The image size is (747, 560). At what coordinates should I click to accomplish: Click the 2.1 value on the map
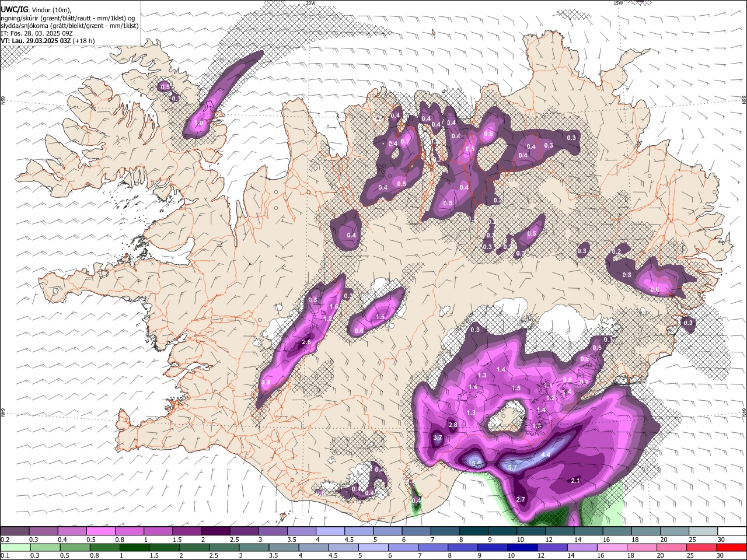[x=575, y=481]
